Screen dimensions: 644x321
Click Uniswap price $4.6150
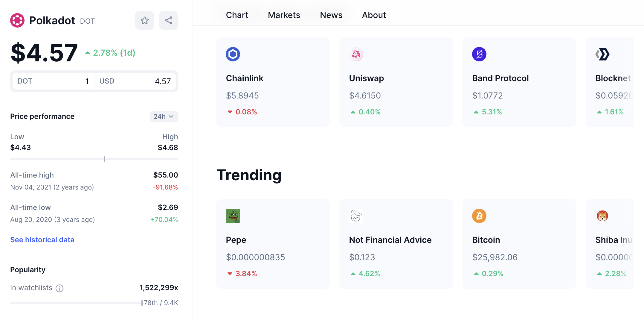[x=365, y=96]
